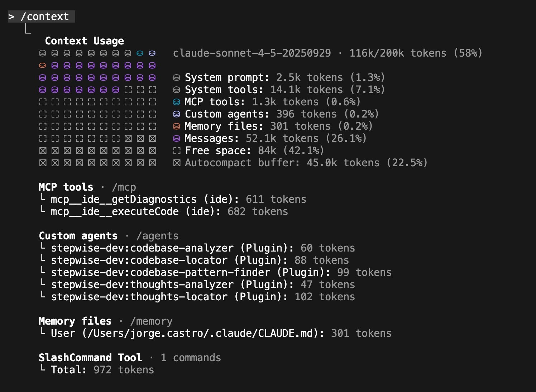Select the blue Custom agents database icon
Screen dimensions: 536x392
[176, 114]
